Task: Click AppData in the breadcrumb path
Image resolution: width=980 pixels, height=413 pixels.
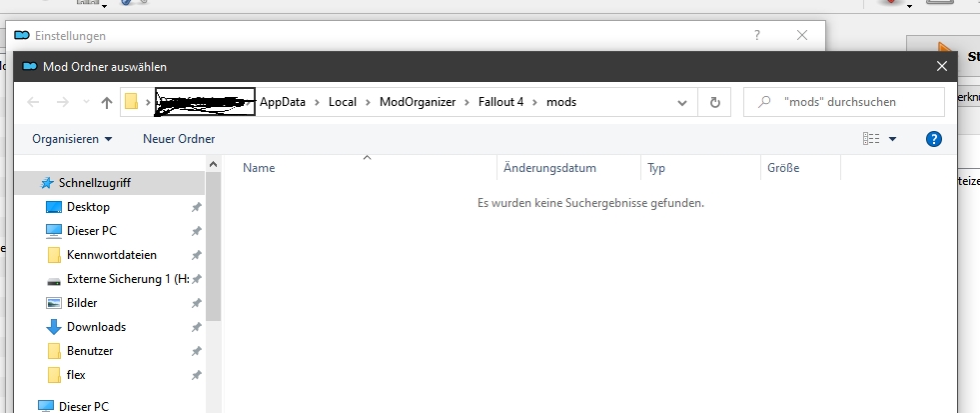Action: pyautogui.click(x=283, y=102)
